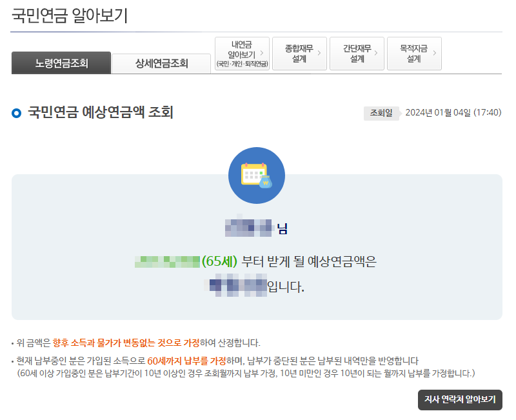
Task: Click the 조회일 label
Action: click(x=381, y=113)
